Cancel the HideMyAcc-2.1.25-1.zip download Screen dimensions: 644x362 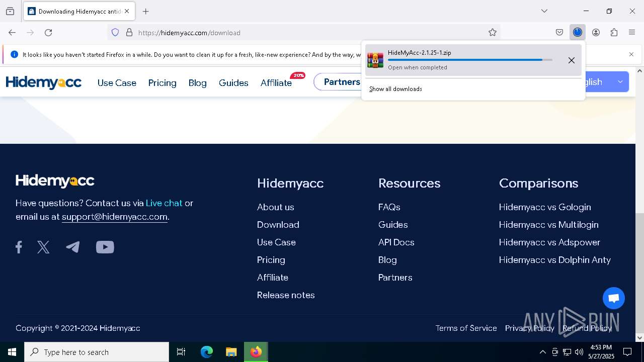point(572,60)
